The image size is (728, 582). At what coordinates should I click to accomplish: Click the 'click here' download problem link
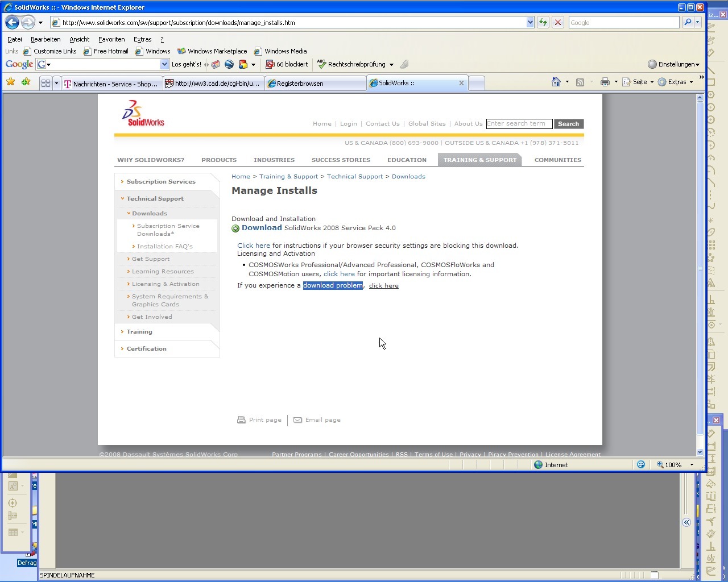[x=384, y=286]
